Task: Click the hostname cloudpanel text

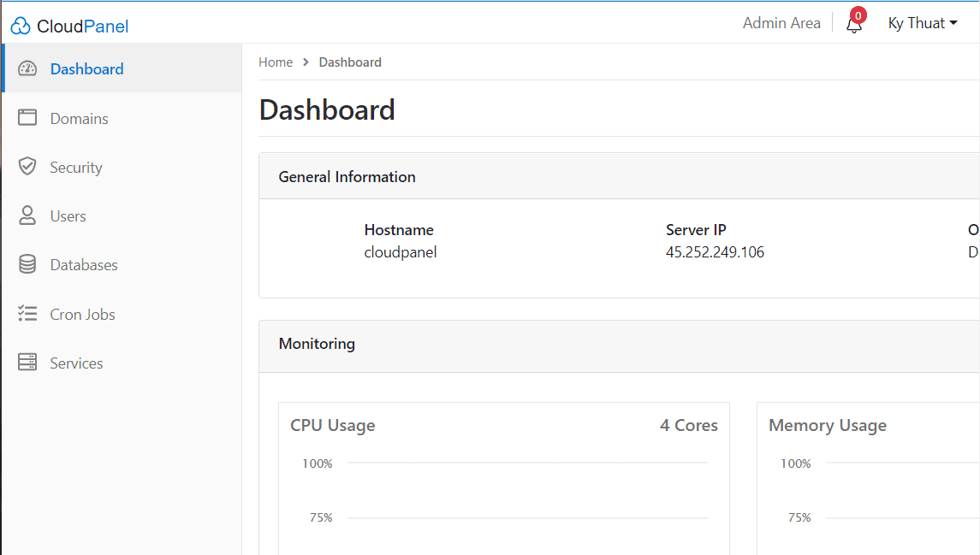Action: pos(400,251)
